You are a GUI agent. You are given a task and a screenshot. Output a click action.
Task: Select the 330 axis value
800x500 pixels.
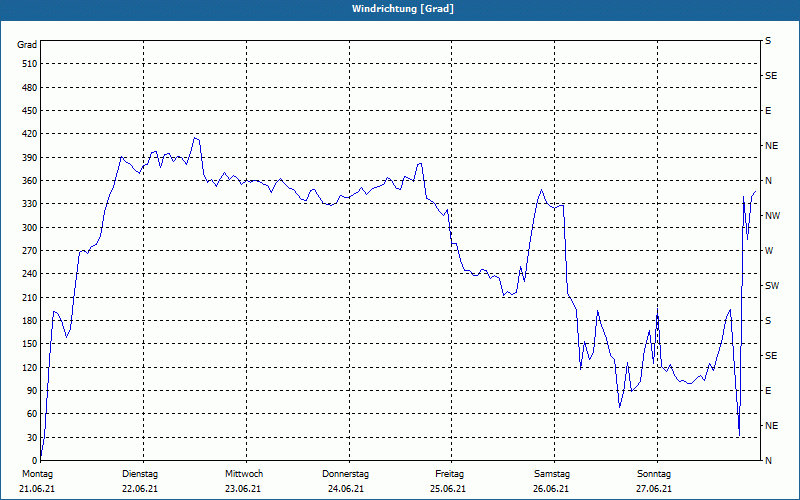[30, 204]
